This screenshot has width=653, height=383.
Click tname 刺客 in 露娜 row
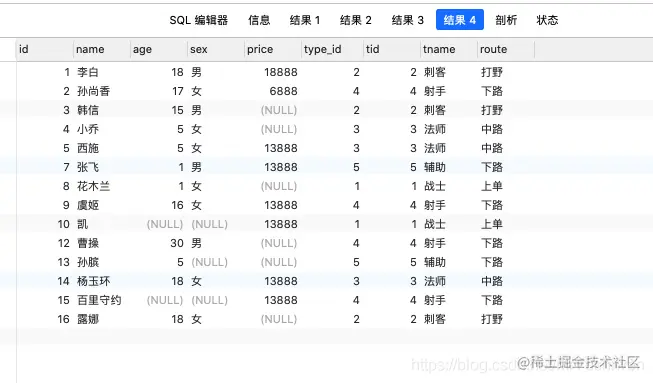[435, 319]
